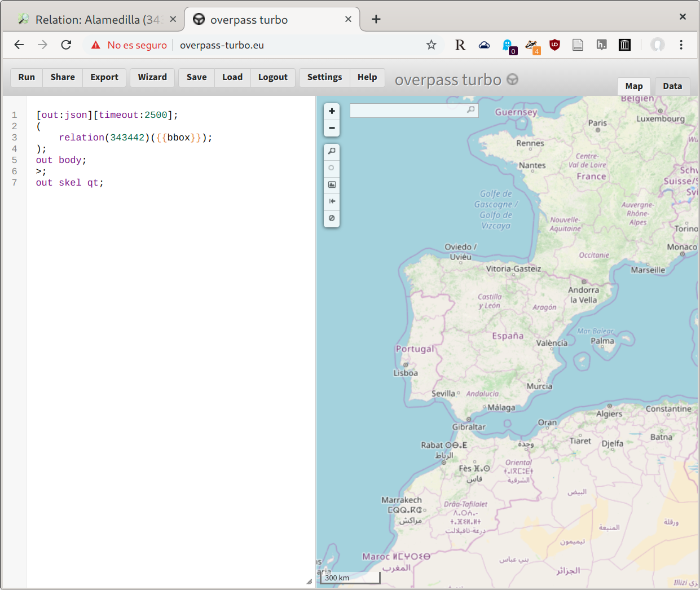Load a saved query

click(x=232, y=77)
